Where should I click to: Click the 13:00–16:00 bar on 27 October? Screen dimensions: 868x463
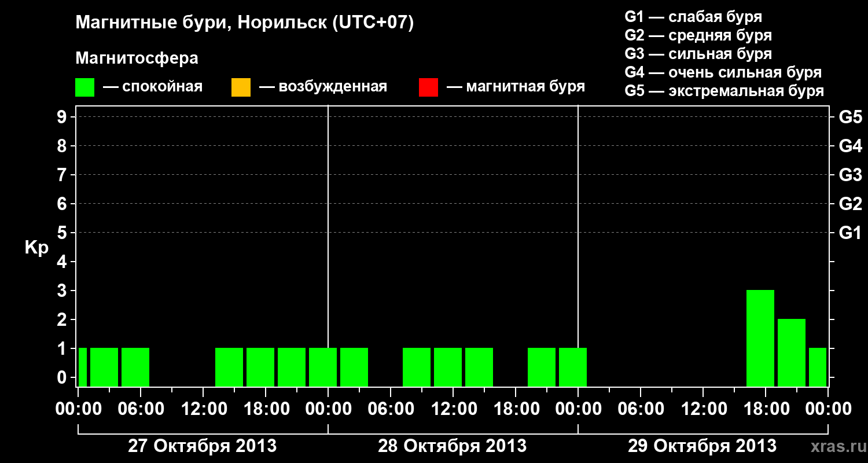pos(229,367)
